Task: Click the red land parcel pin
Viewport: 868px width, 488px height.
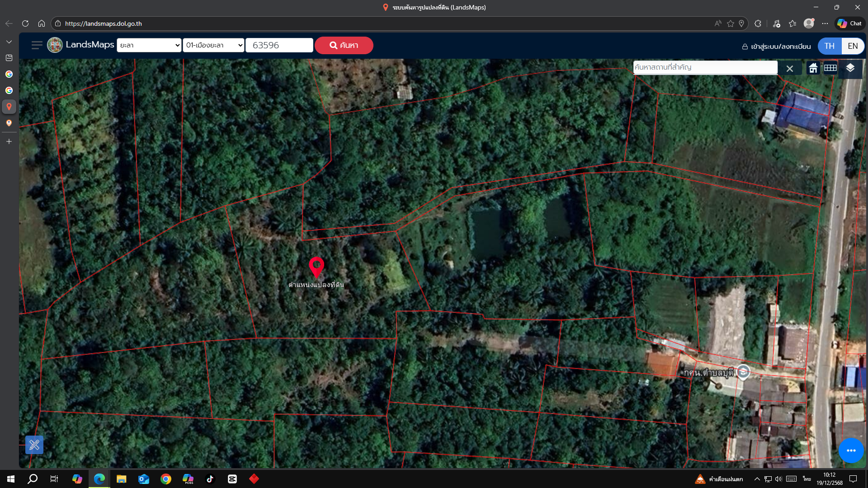Action: (316, 267)
